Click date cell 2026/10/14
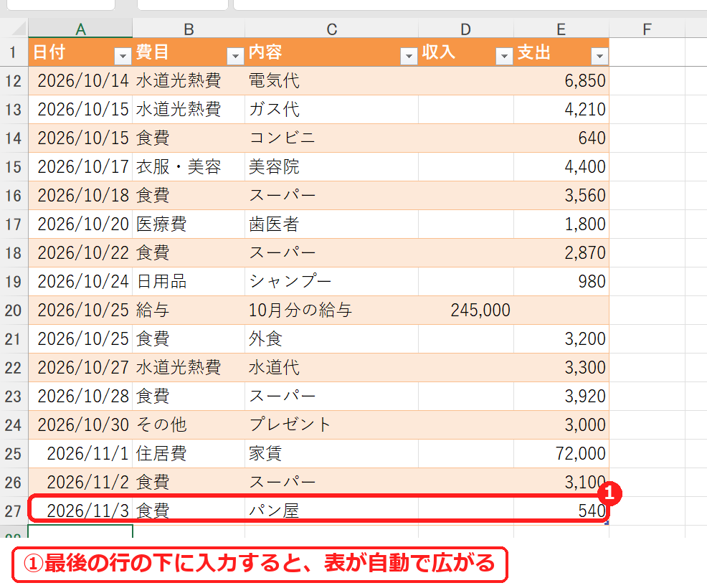 (80, 81)
